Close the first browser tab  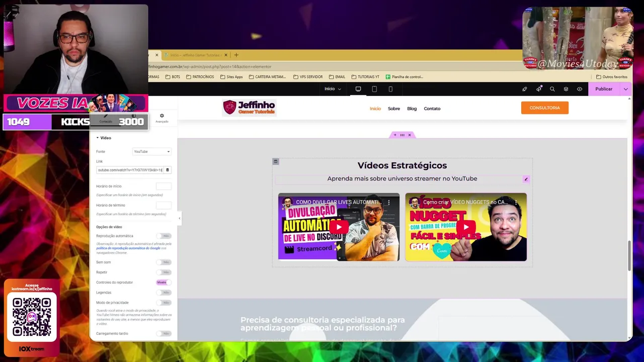[x=156, y=55]
